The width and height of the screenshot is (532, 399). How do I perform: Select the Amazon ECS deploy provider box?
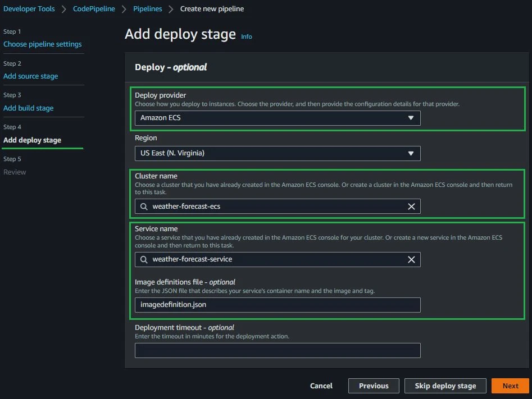click(x=270, y=118)
